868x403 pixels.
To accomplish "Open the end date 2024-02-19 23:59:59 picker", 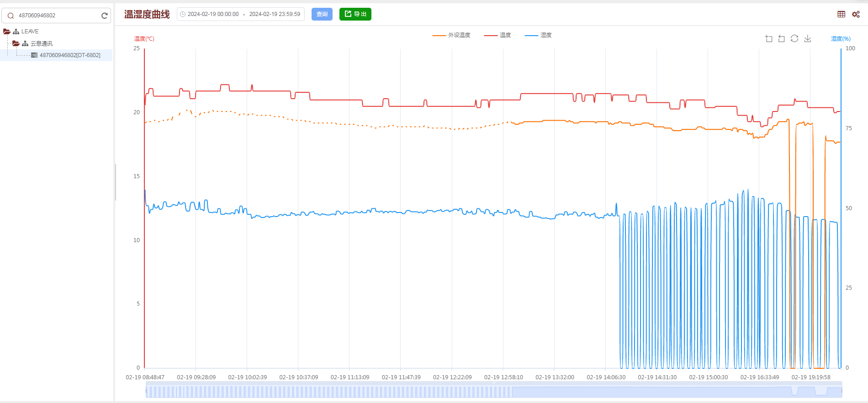I will click(x=275, y=14).
